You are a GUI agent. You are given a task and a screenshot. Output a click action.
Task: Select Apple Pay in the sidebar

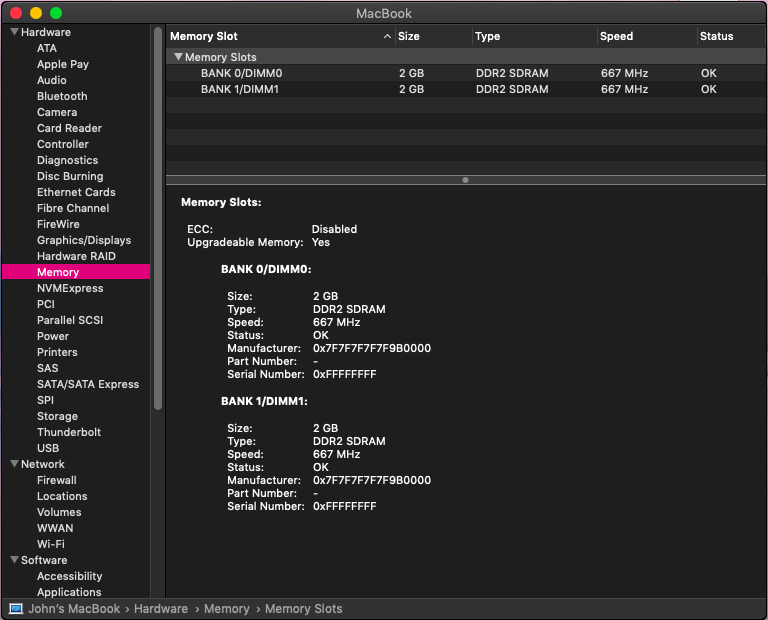63,64
